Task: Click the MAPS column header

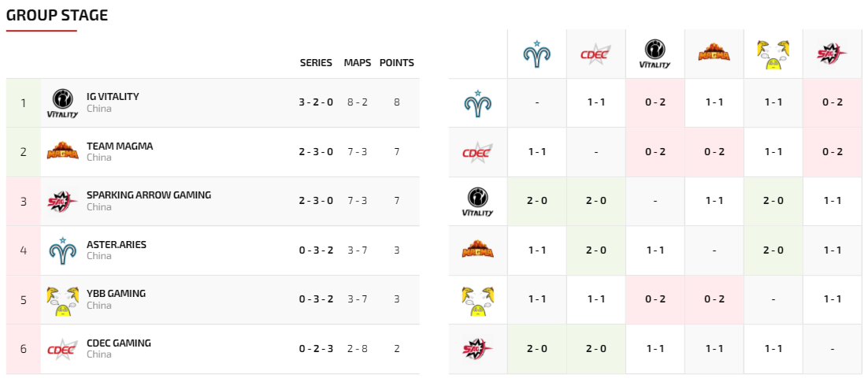Action: point(358,63)
